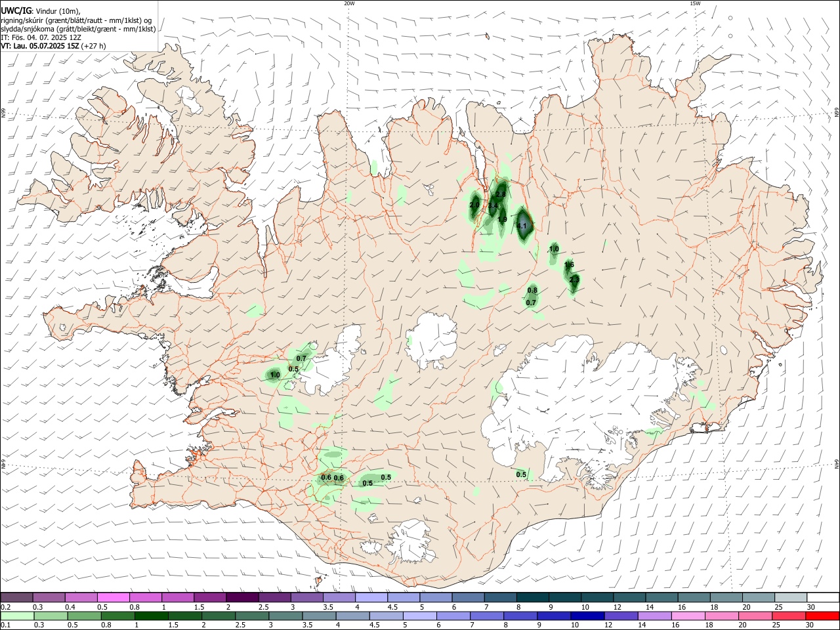
Task: Click the 1.6 rainfall value
Action: [x=569, y=264]
